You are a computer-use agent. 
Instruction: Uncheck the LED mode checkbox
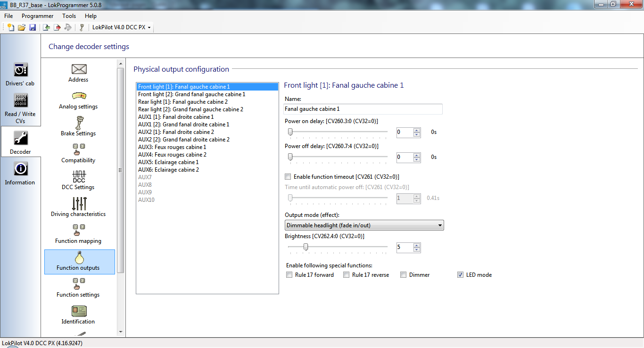point(461,275)
